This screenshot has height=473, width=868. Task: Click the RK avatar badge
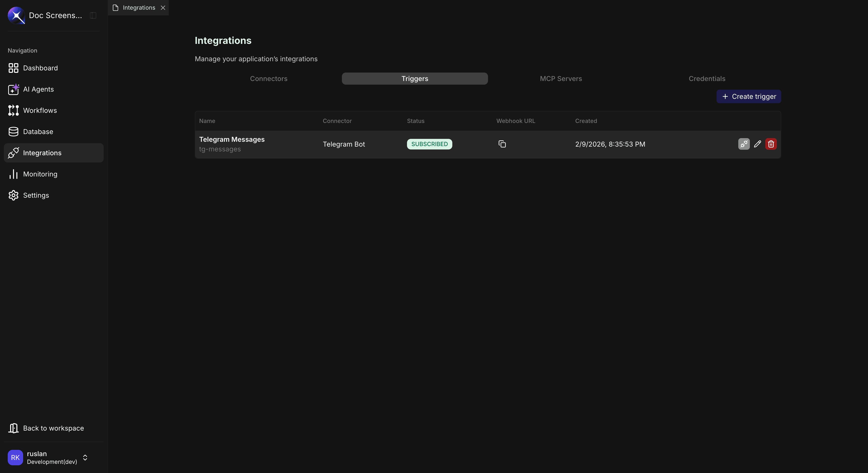(15, 458)
